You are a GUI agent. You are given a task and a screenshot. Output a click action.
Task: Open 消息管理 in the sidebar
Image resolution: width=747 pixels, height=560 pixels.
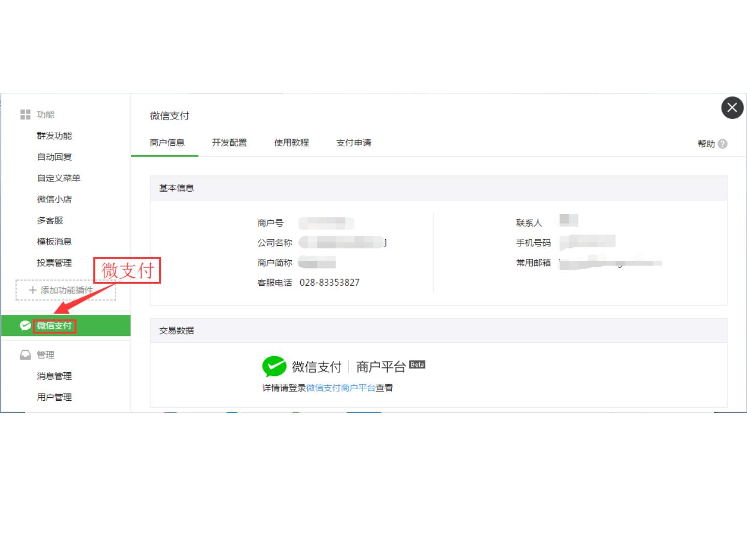click(54, 376)
